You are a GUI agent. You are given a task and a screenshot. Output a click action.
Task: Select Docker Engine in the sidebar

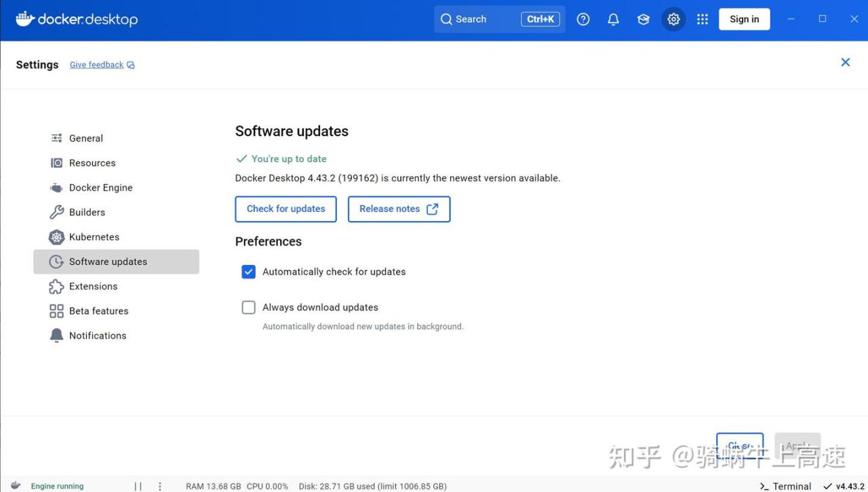coord(100,188)
